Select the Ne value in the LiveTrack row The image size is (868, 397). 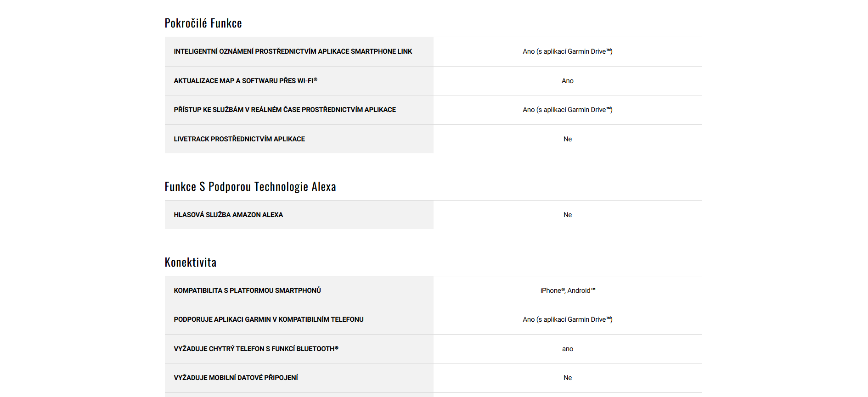(x=567, y=139)
